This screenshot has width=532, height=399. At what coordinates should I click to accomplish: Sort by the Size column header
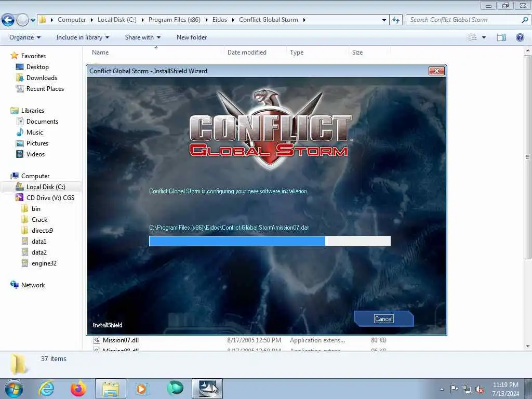(x=369, y=52)
